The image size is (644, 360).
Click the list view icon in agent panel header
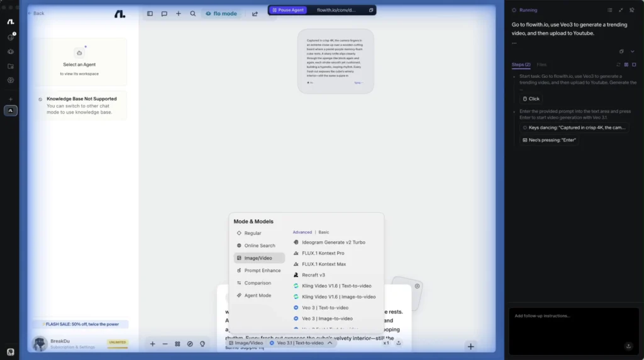point(610,10)
